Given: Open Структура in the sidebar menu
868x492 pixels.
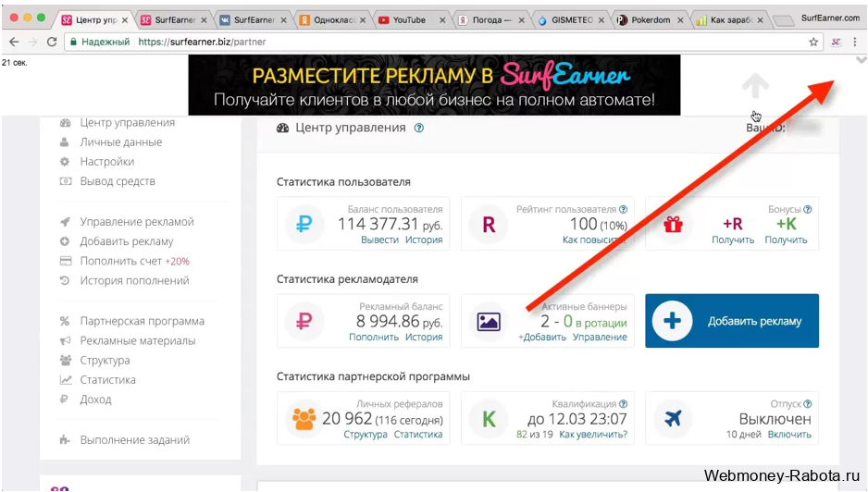Looking at the screenshot, I should 105,361.
